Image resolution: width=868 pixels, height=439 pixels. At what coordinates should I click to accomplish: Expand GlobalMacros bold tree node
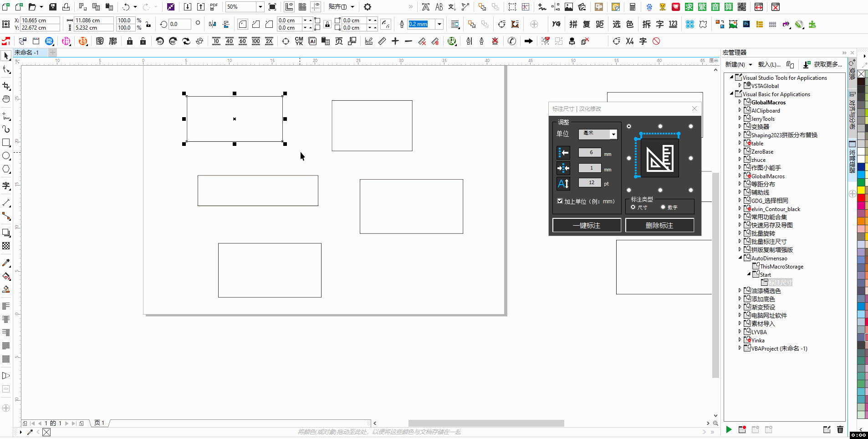(x=740, y=102)
